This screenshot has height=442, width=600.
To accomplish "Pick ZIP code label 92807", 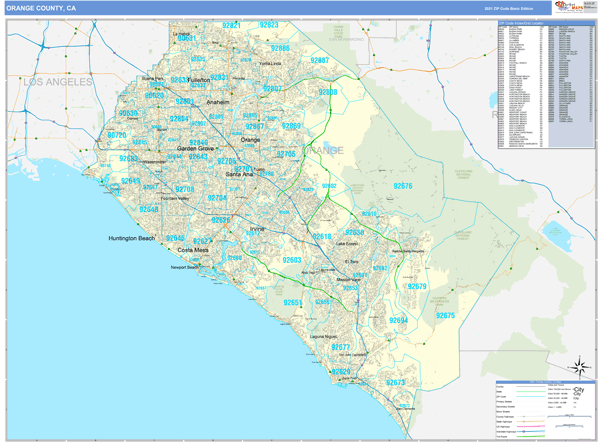I will [272, 89].
